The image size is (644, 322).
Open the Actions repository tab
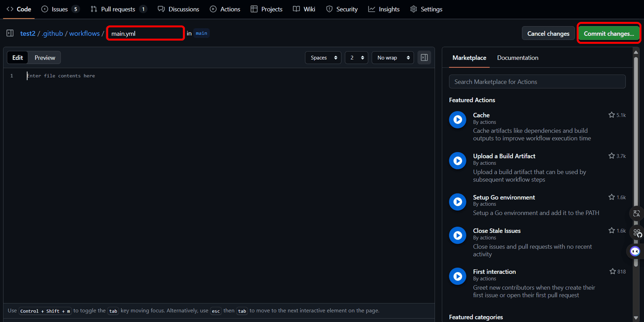coord(225,9)
